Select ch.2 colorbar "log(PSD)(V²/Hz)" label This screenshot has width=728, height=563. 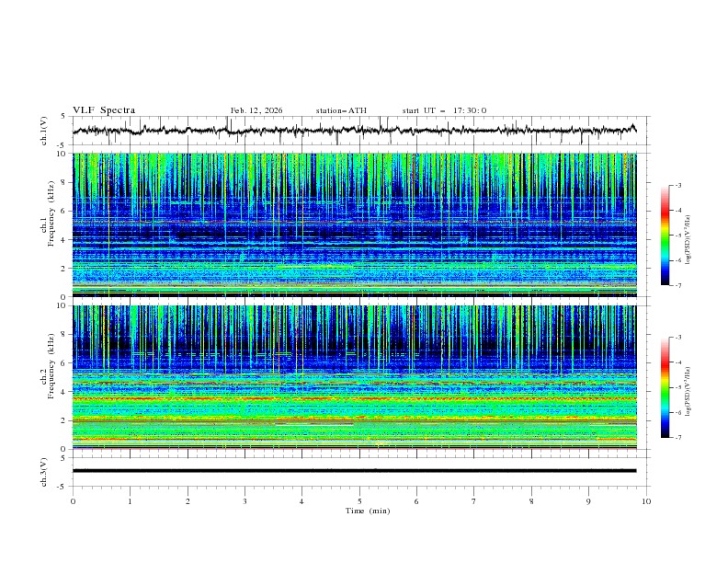click(688, 391)
